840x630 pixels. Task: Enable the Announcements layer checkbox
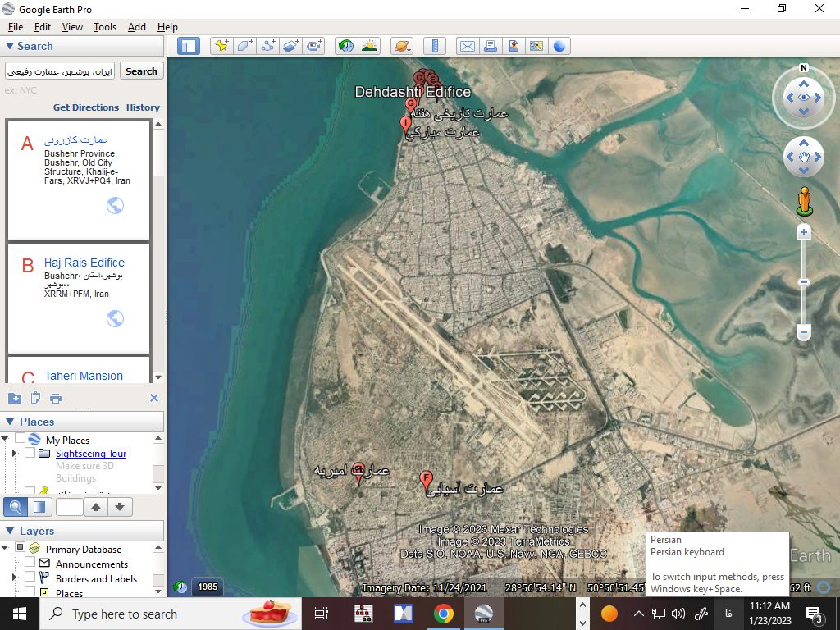(30, 564)
